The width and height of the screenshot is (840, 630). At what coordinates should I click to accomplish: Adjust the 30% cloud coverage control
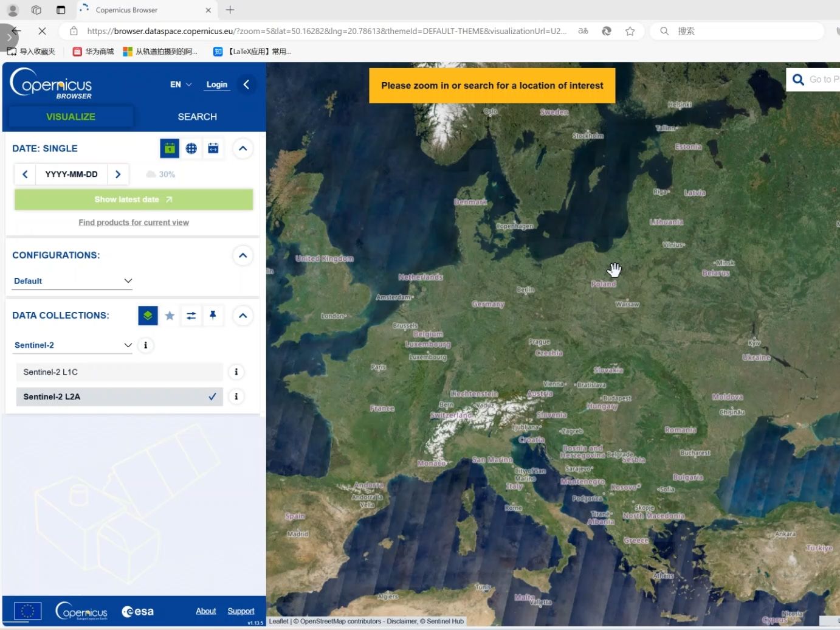coord(160,175)
